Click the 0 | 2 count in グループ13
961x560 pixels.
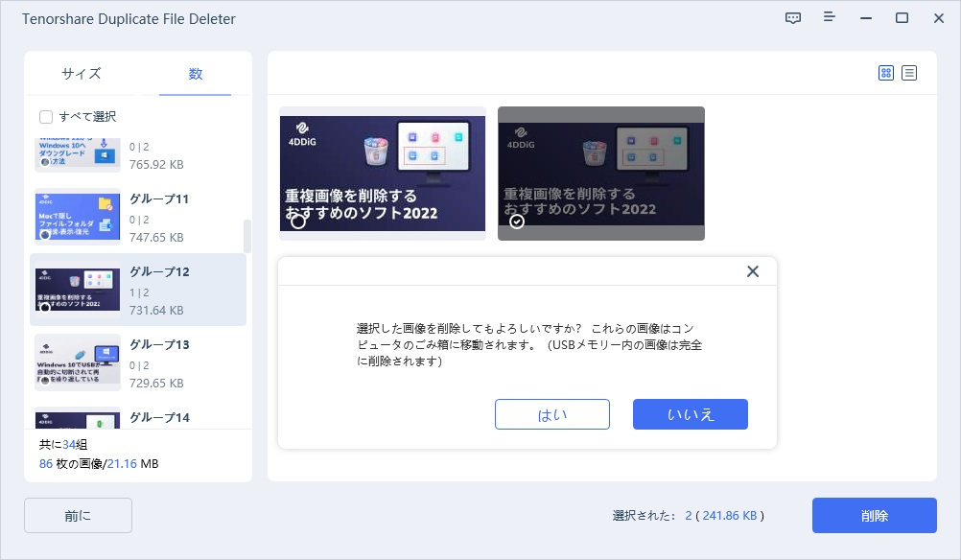tap(139, 365)
